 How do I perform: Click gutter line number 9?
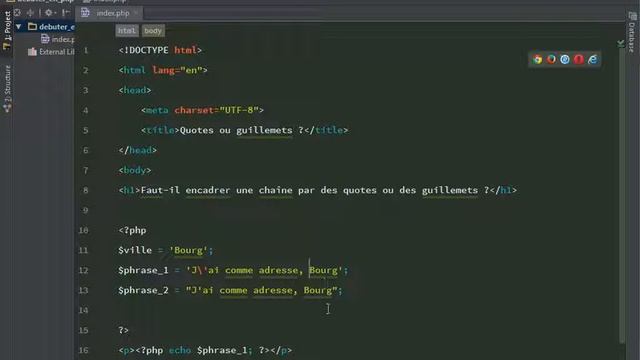[85, 210]
